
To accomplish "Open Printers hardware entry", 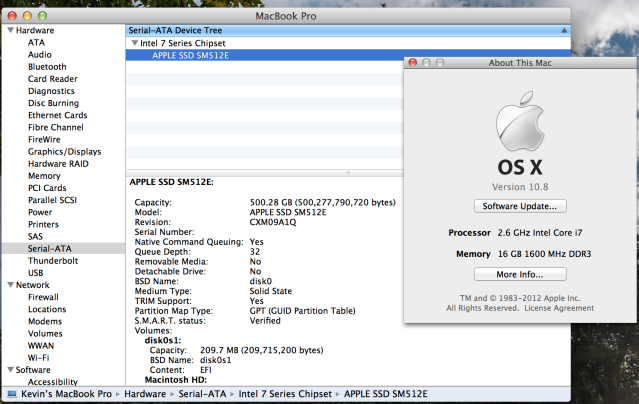I will coord(43,224).
